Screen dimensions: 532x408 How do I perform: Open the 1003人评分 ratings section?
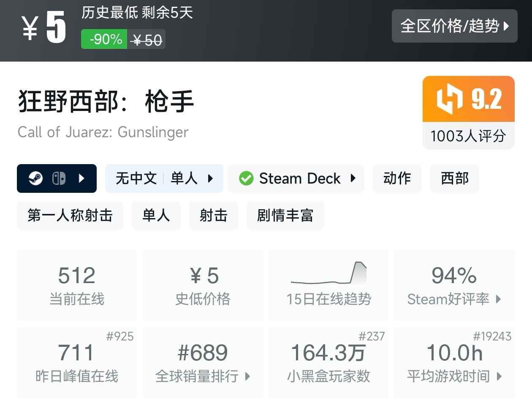pyautogui.click(x=468, y=136)
